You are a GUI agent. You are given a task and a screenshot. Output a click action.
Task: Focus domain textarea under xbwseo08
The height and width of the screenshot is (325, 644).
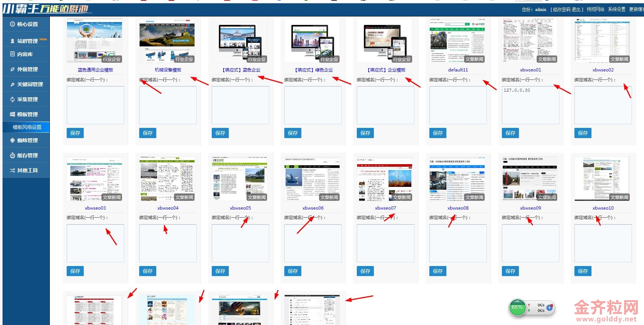point(458,243)
